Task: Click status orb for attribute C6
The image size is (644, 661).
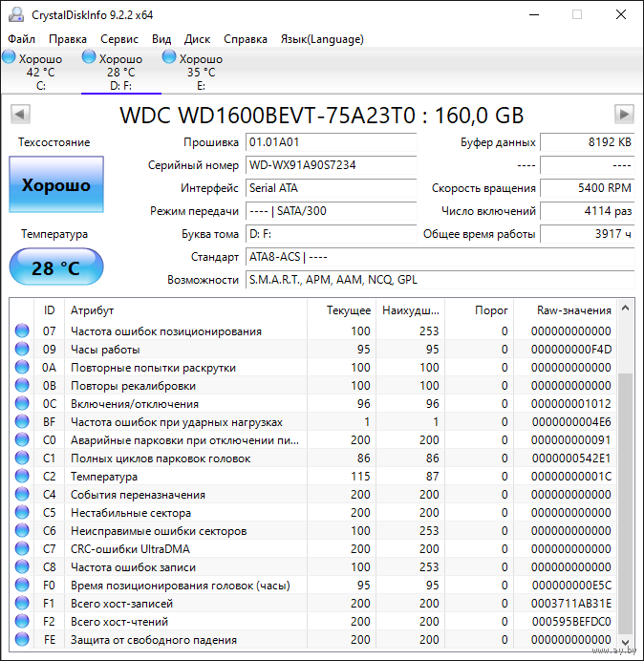Action: pyautogui.click(x=22, y=530)
